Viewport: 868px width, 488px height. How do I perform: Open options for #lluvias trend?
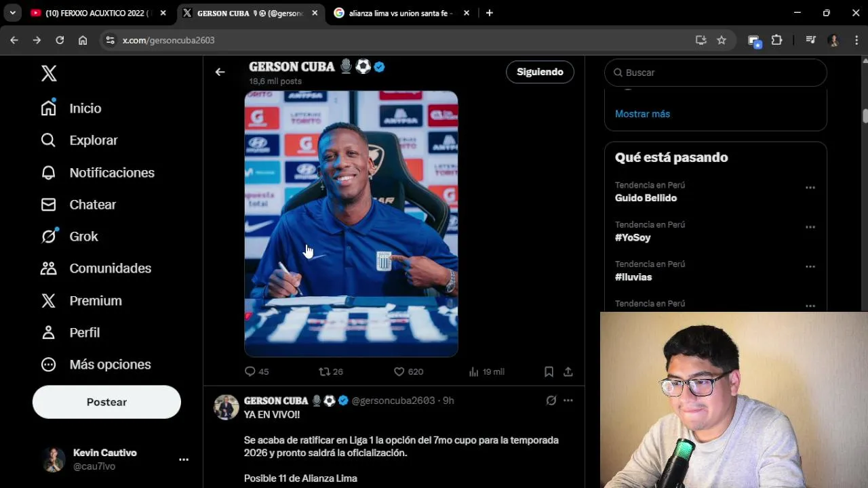tap(810, 266)
